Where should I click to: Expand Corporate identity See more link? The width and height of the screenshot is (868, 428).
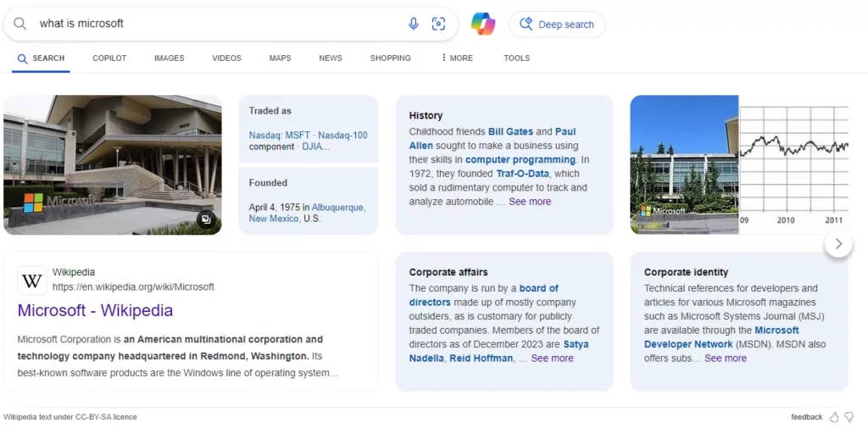tap(726, 359)
